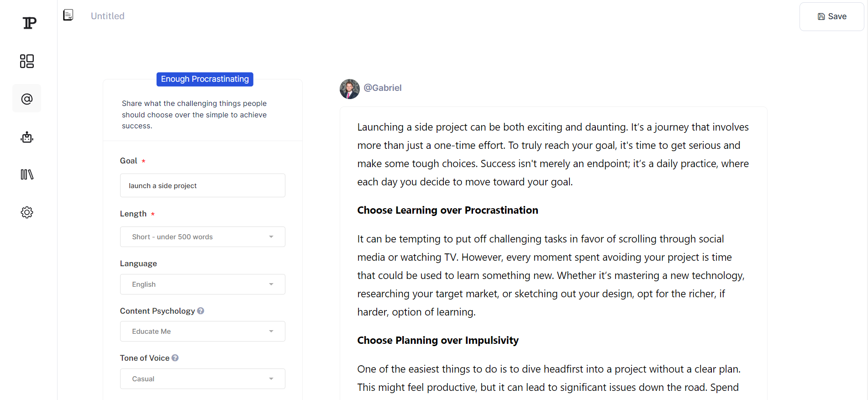Open the settings gear icon in the sidebar
This screenshot has width=868, height=400.
click(x=27, y=212)
